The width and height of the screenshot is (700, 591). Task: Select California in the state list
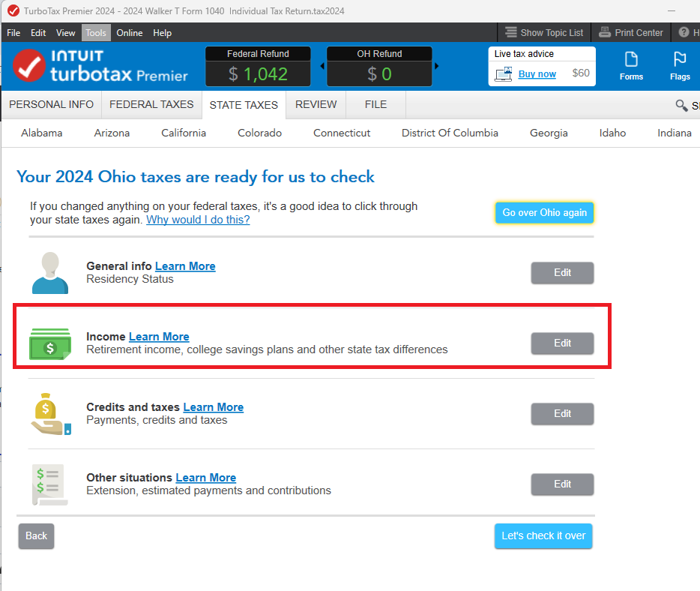(x=184, y=133)
